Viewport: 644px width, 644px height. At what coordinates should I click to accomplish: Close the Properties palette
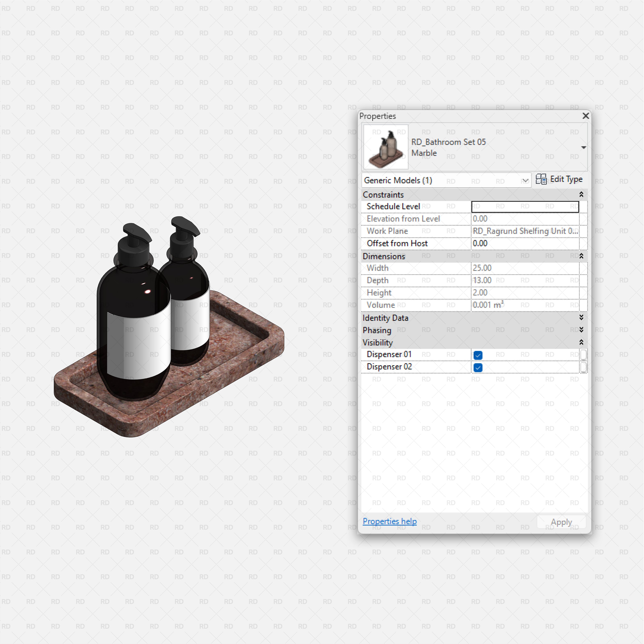click(586, 116)
